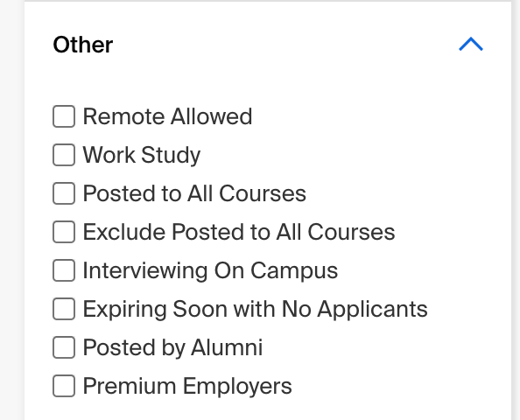Select the Premium Employers label text

[x=187, y=386]
